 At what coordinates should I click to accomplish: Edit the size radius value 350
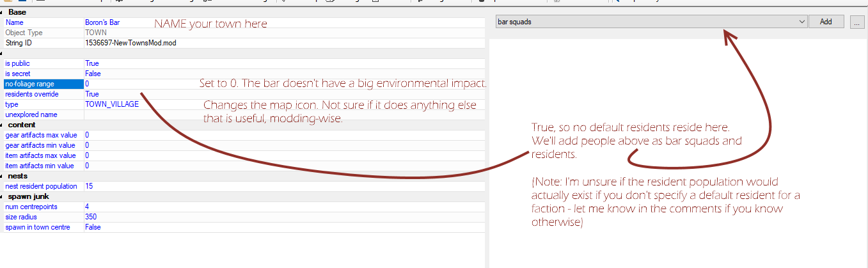[x=91, y=217]
